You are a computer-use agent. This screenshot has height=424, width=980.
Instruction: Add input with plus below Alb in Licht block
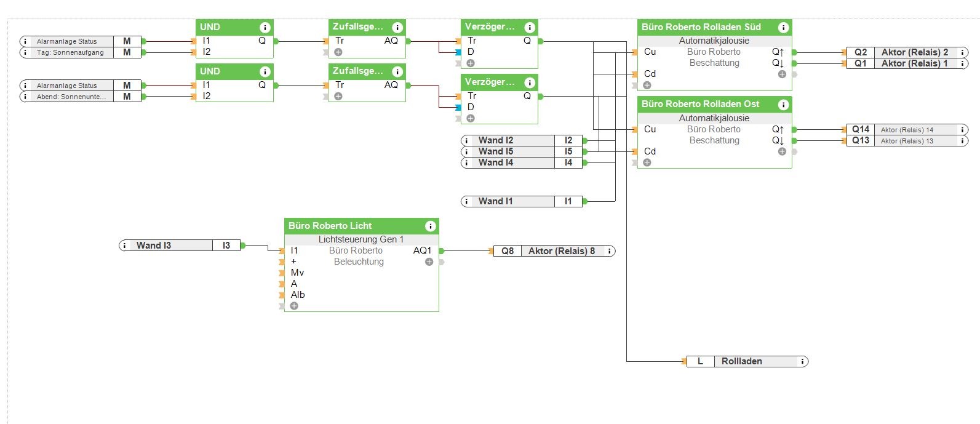(294, 306)
